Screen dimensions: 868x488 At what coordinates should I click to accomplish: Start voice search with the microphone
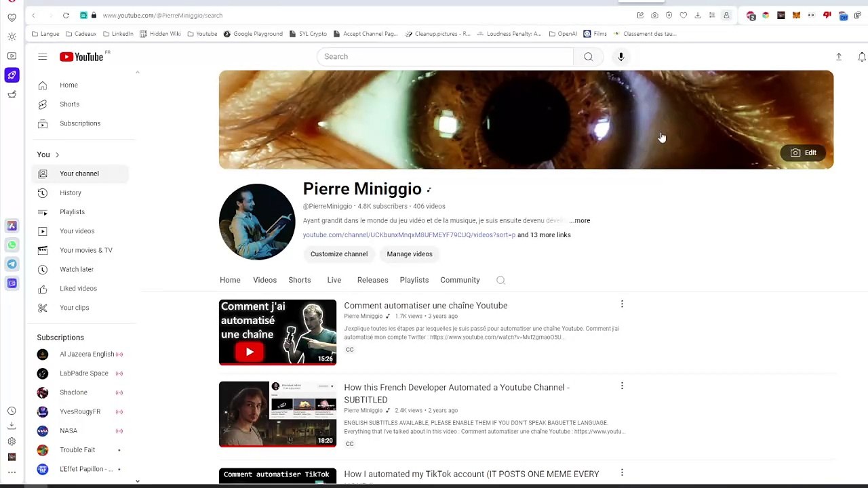[x=620, y=57]
